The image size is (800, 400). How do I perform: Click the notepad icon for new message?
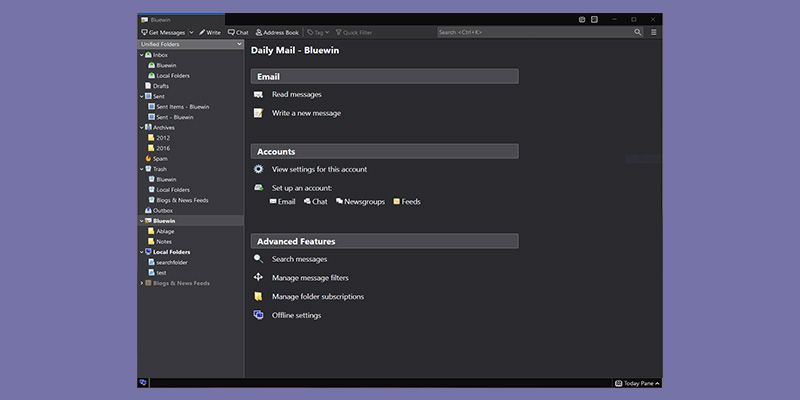(x=259, y=113)
